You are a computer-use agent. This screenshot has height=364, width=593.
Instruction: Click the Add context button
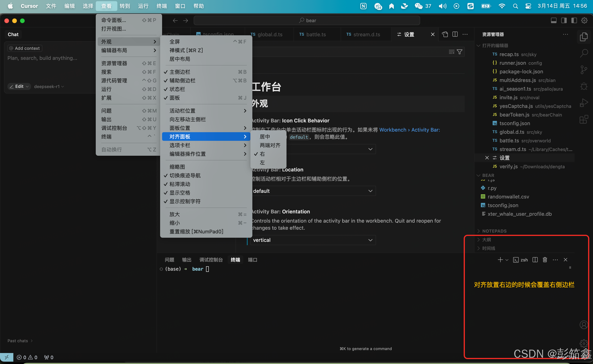coord(25,48)
